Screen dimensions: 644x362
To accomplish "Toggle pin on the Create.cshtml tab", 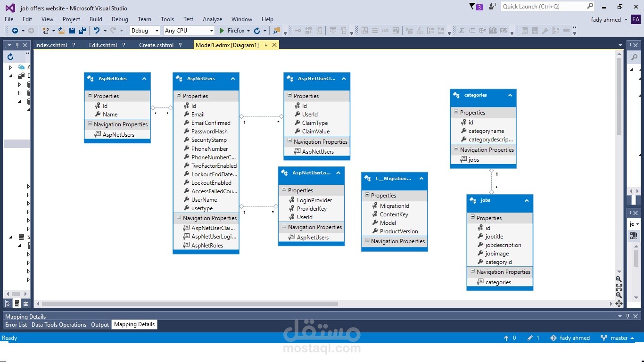I will [x=181, y=45].
